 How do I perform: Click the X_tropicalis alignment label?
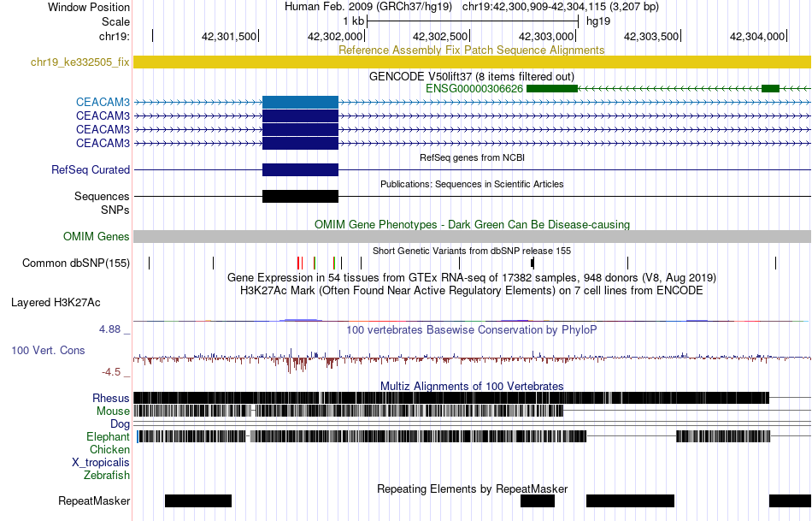click(101, 463)
